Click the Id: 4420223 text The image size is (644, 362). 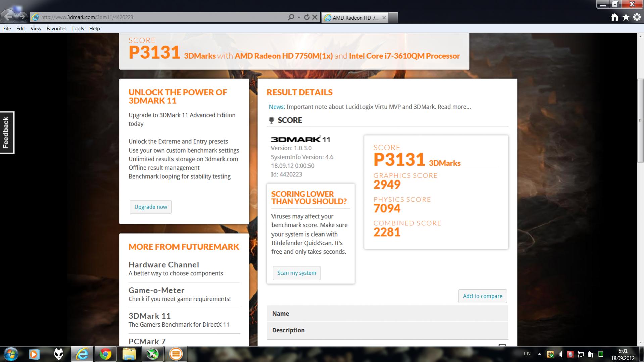[287, 174]
